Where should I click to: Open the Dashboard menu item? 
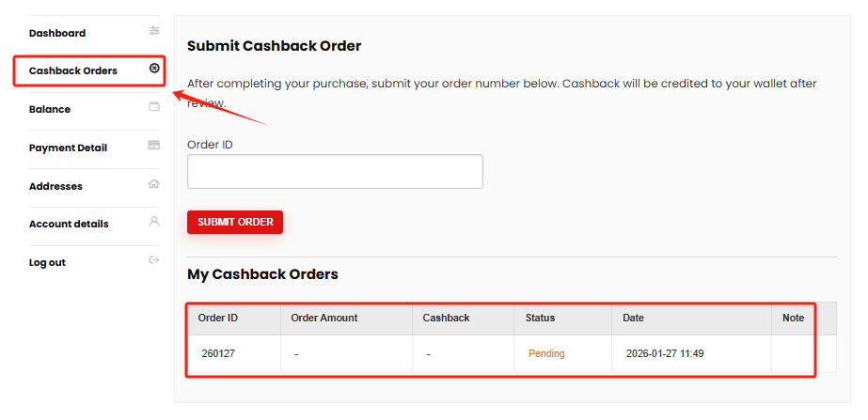pos(57,33)
